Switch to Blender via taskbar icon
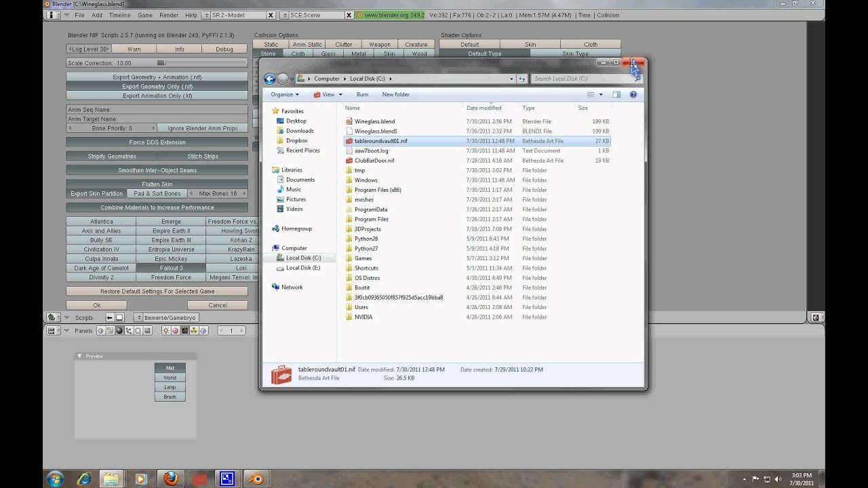Viewport: 868px width, 488px height. 255,479
